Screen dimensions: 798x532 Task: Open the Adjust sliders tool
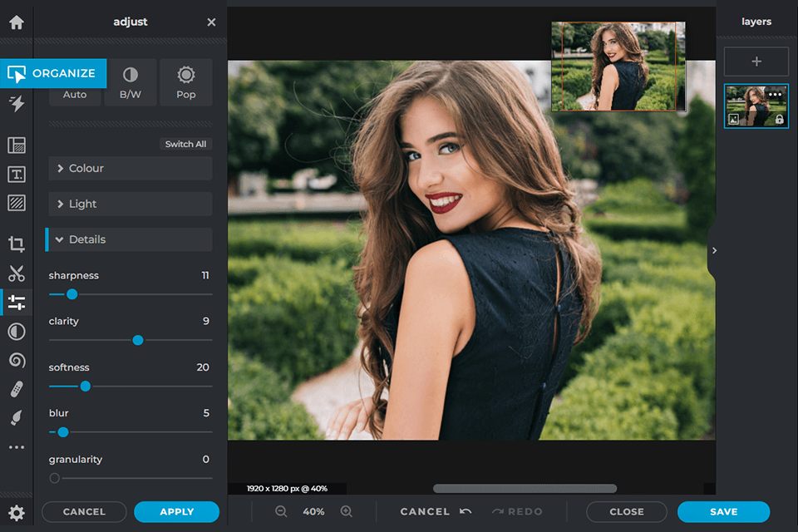(x=17, y=303)
